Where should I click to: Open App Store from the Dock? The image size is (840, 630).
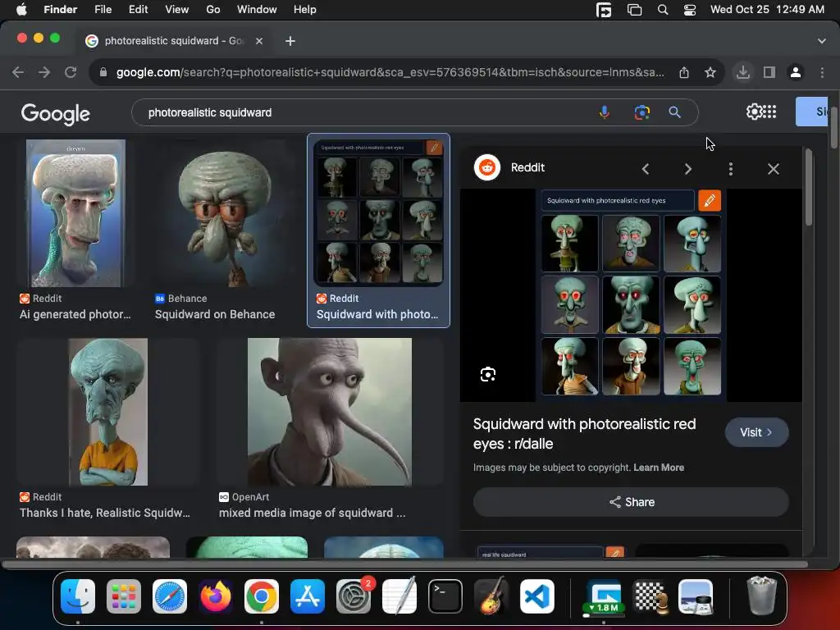click(308, 596)
